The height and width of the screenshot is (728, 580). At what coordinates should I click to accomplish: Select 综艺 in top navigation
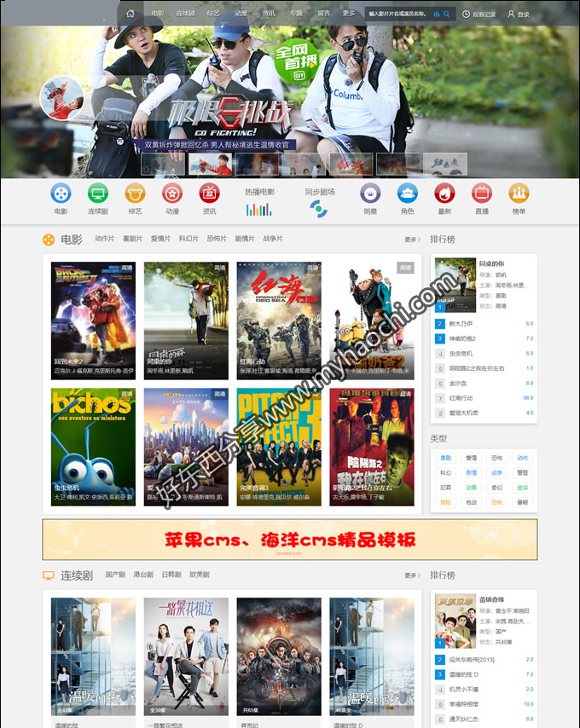(213, 14)
